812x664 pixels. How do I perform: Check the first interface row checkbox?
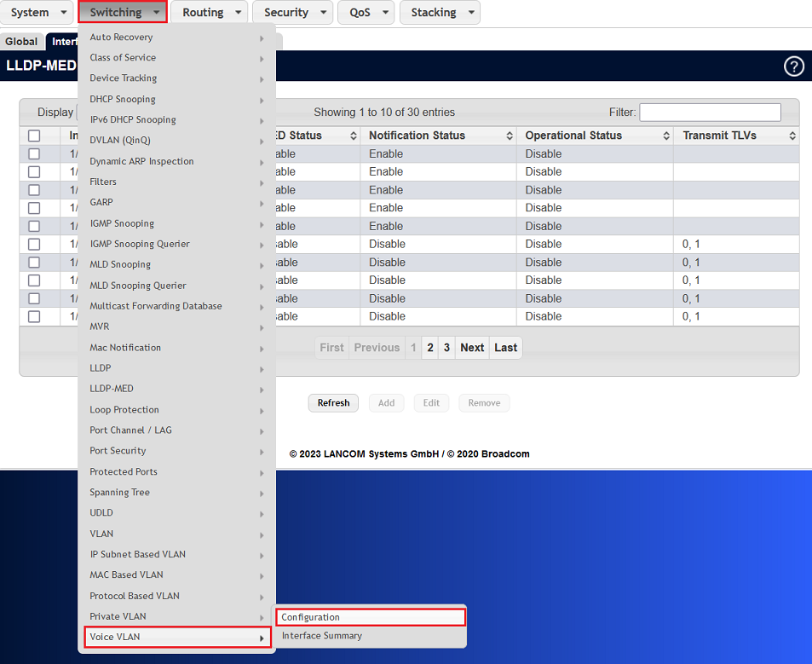(x=33, y=153)
